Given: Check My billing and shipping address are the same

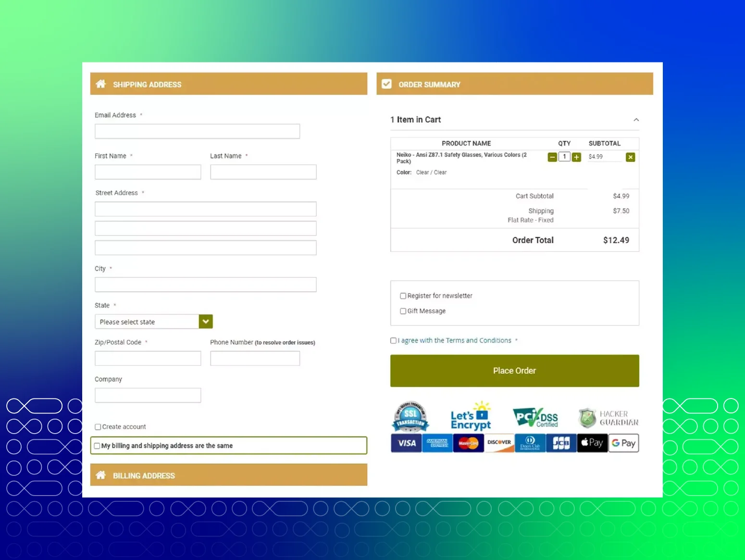Looking at the screenshot, I should (x=97, y=446).
